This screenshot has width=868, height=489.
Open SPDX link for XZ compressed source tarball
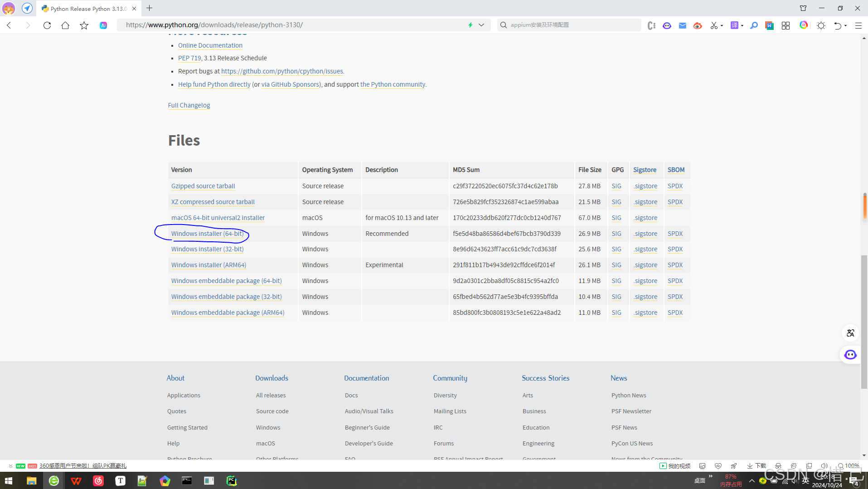[x=675, y=202]
